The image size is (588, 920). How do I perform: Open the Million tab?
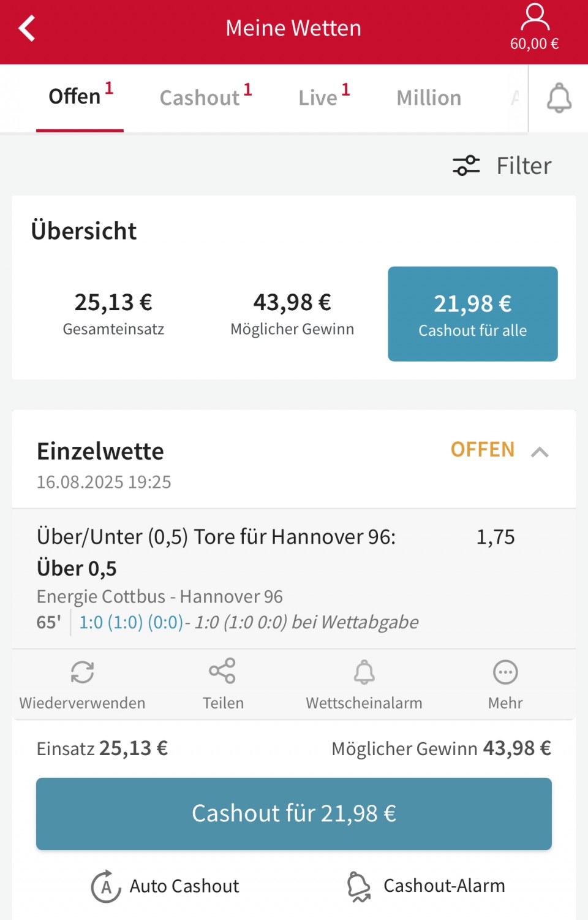pos(429,98)
